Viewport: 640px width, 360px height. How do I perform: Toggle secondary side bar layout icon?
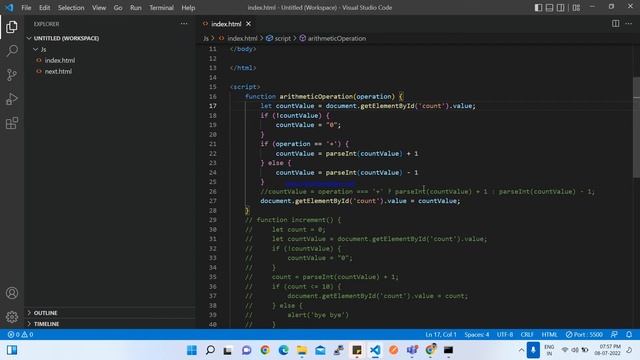561,7
